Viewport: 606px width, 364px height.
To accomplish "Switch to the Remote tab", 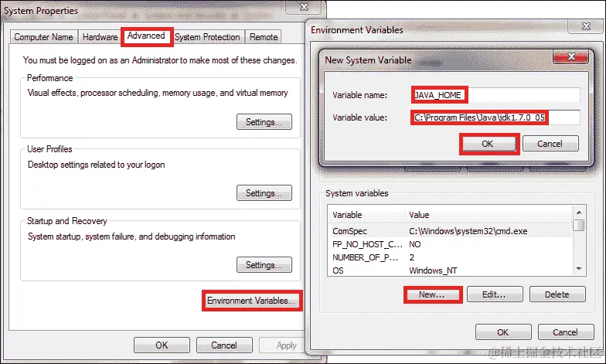I will (x=264, y=37).
